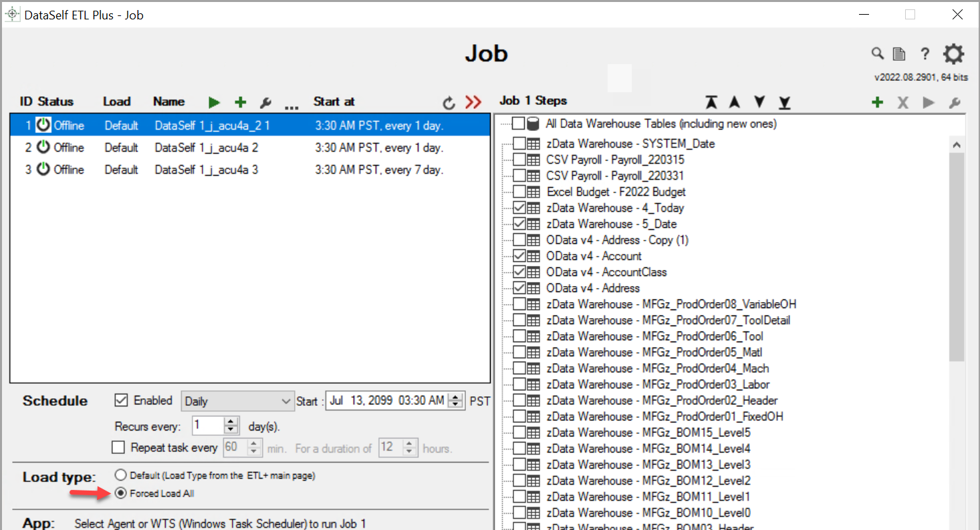Screen dimensions: 980x530
Task: Check All Data Warehouse Tables checkbox
Action: click(x=518, y=124)
